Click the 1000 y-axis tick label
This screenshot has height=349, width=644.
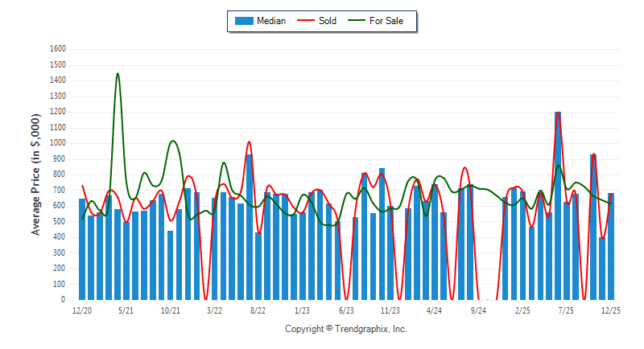[57, 143]
